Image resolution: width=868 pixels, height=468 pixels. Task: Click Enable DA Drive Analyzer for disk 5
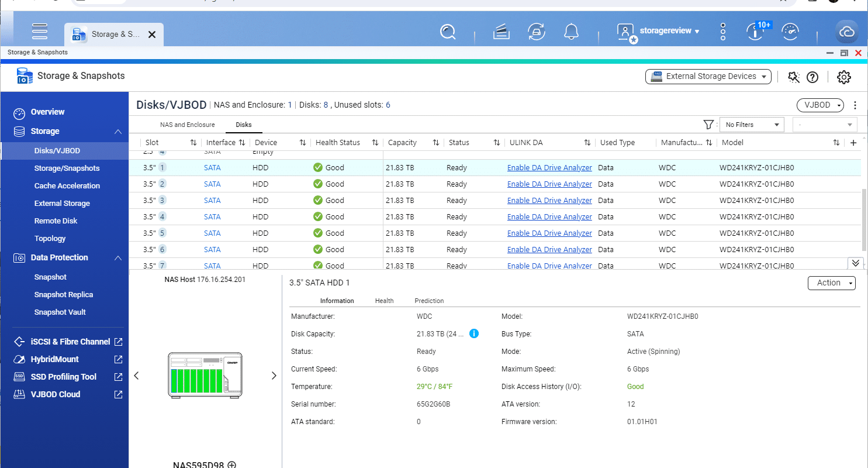tap(549, 233)
